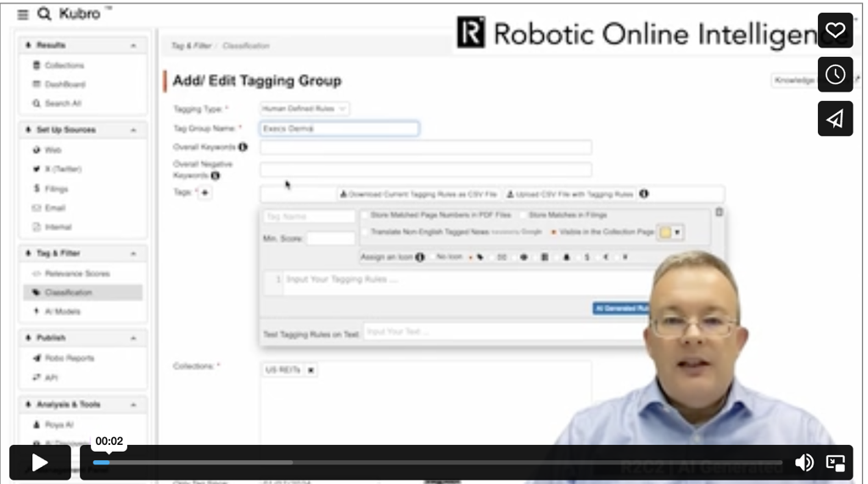
Task: Open Roya AI in sidebar
Action: point(53,425)
